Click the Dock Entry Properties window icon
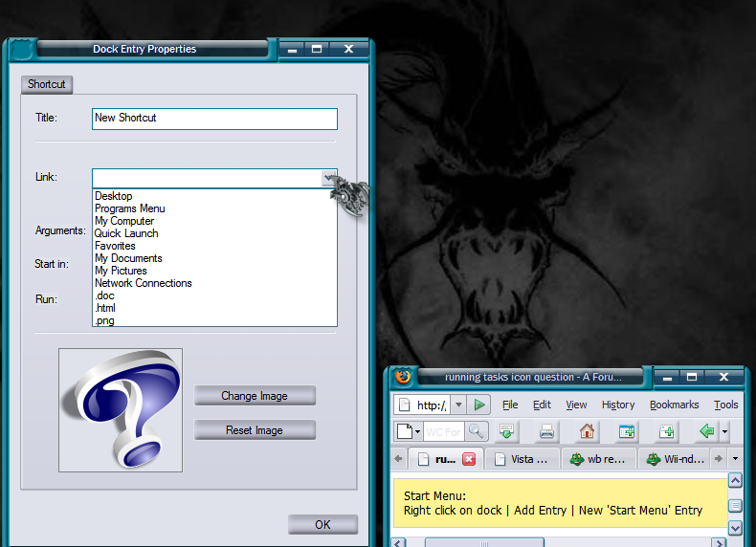Viewport: 756px width, 547px height. (22, 49)
